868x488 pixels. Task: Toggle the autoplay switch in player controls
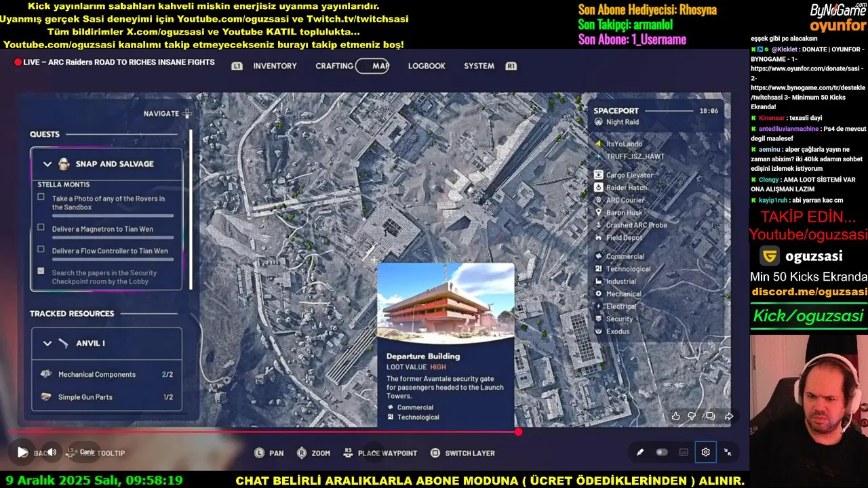tap(662, 452)
